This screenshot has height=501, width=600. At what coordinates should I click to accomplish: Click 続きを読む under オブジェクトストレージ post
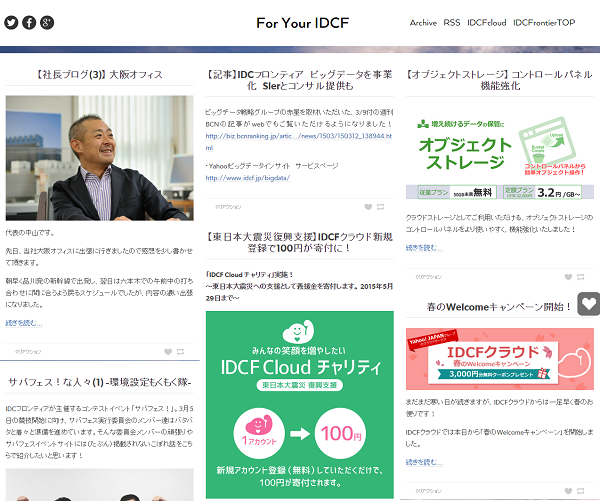coord(424,248)
